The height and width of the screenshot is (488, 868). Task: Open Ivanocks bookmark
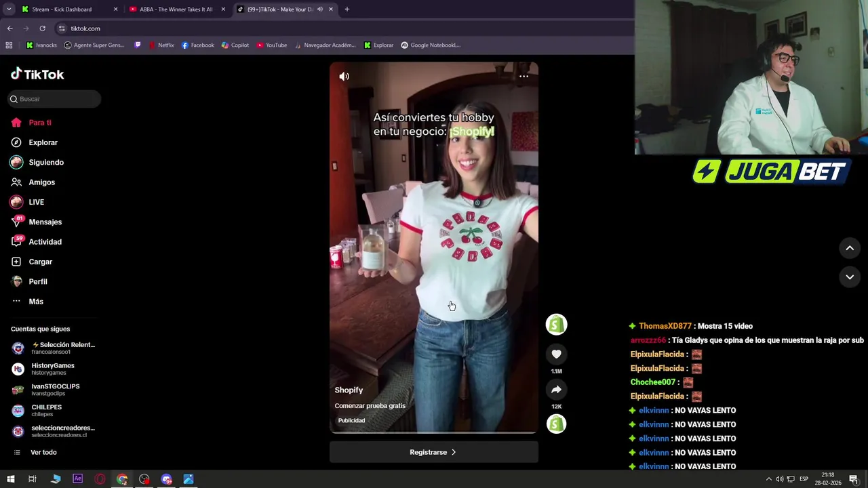pyautogui.click(x=41, y=45)
